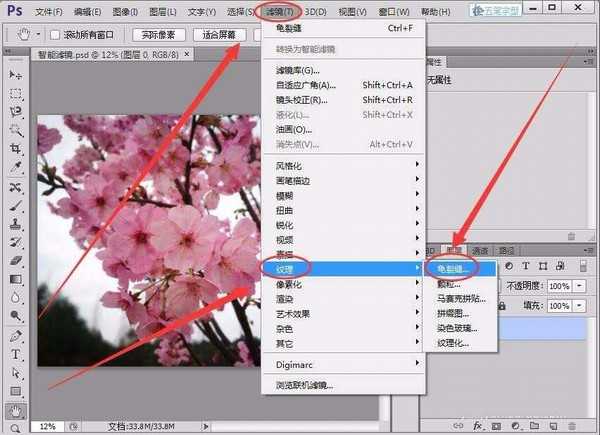Open the 文件(F) menu
This screenshot has height=435, width=600.
(49, 12)
